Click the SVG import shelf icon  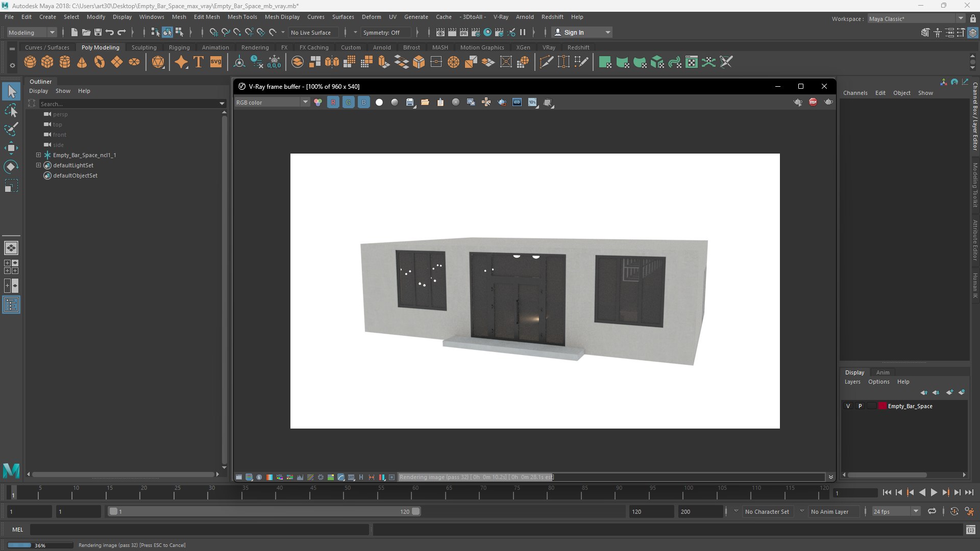(216, 62)
